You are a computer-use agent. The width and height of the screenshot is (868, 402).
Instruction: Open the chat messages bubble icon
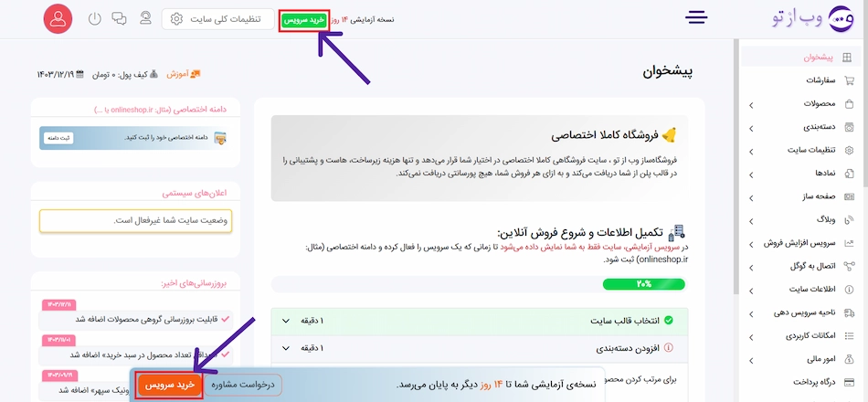[119, 19]
